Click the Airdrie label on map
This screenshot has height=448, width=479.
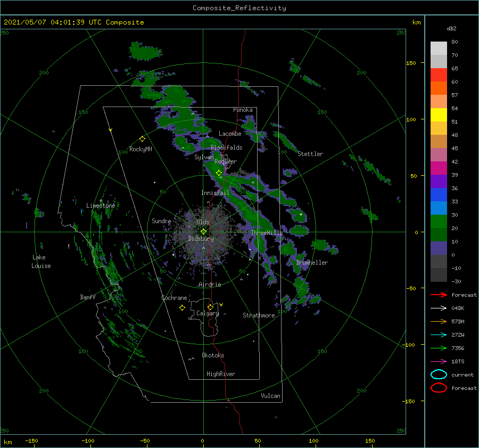pyautogui.click(x=210, y=284)
